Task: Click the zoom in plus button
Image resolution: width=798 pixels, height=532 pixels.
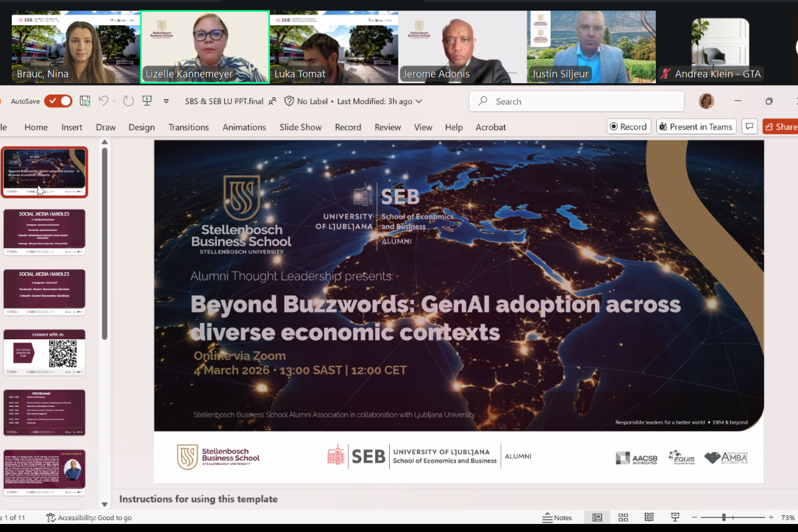Action: [x=771, y=517]
